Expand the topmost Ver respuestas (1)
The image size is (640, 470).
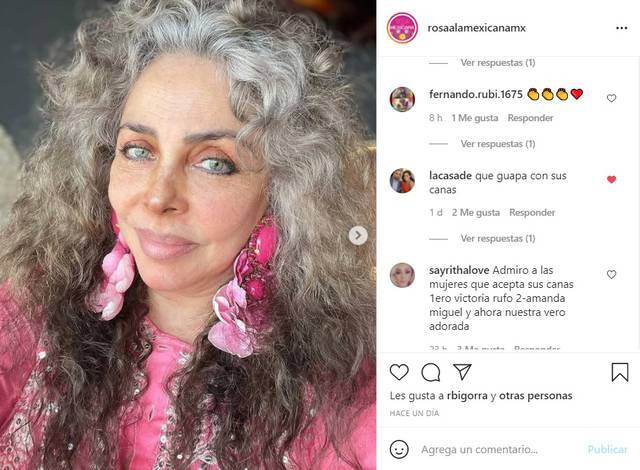pyautogui.click(x=498, y=62)
